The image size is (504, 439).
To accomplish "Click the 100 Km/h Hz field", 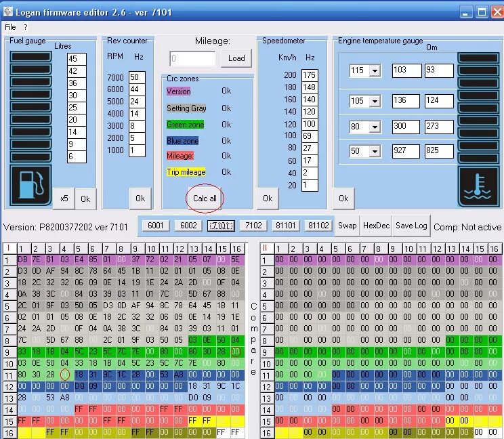I will (x=310, y=136).
